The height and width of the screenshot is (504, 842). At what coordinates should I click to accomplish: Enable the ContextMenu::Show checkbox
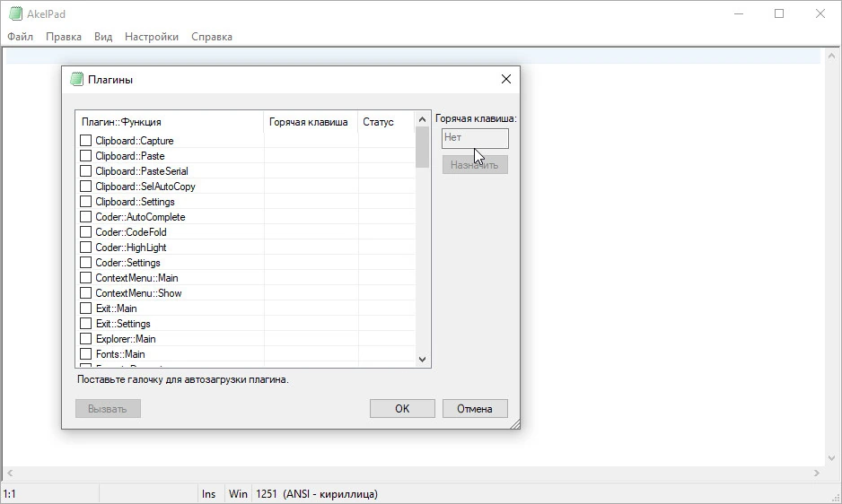click(x=85, y=293)
